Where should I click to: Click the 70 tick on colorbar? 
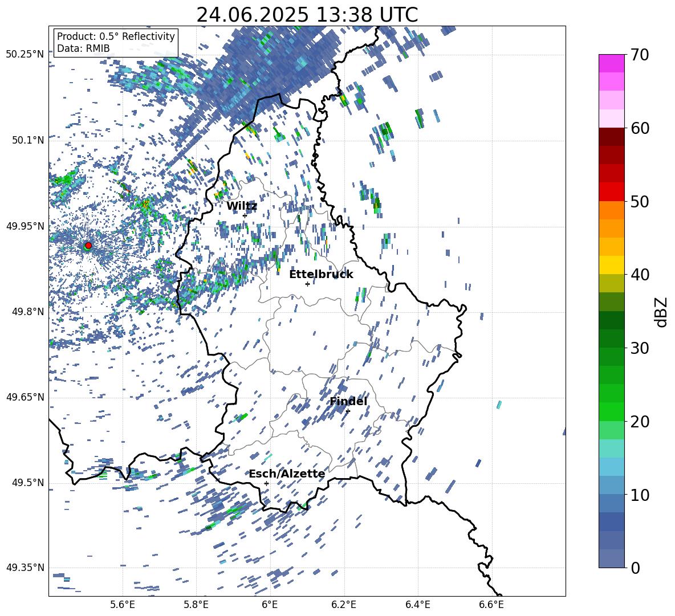(x=640, y=55)
